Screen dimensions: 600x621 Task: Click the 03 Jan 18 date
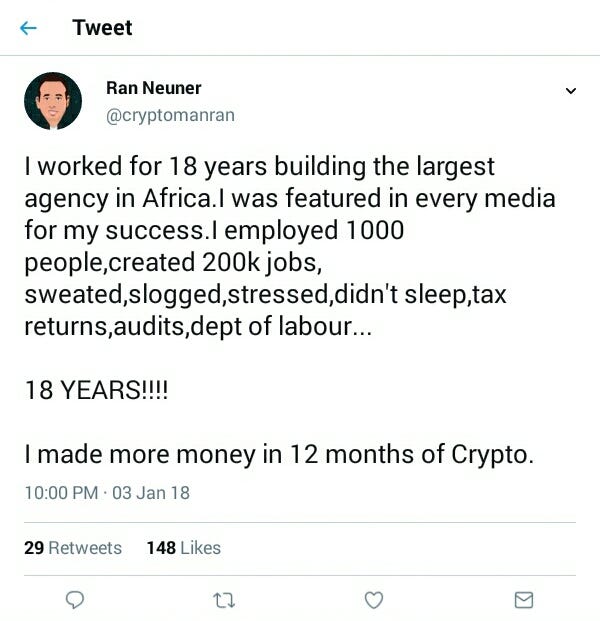(151, 493)
